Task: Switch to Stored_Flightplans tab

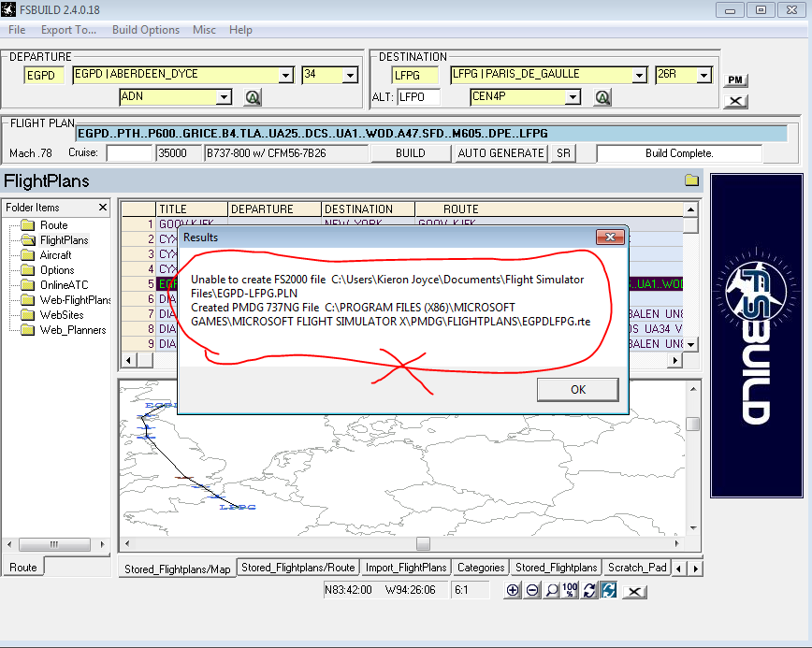Action: coord(557,568)
